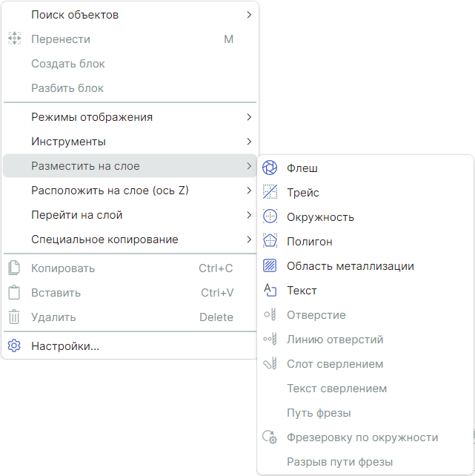Click the Окружность circle icon
The image size is (475, 476).
click(270, 217)
